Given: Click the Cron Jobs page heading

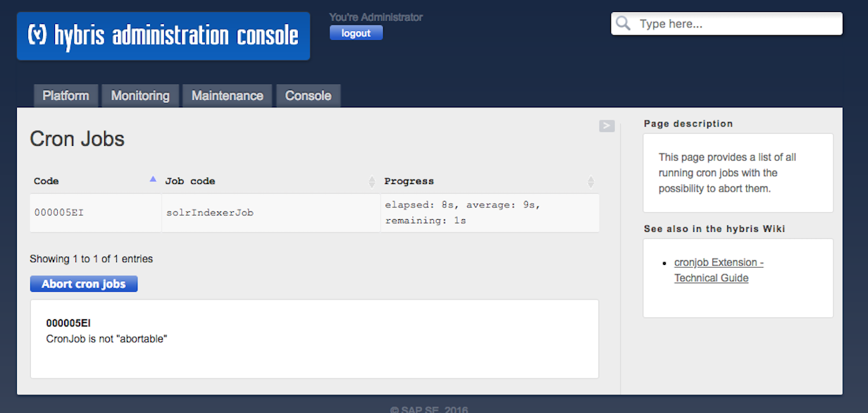Looking at the screenshot, I should coord(77,139).
